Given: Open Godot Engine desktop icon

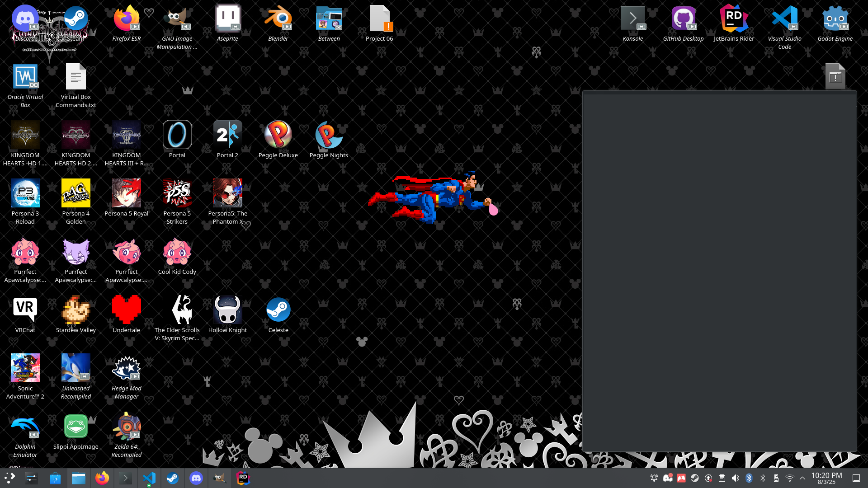Looking at the screenshot, I should tap(835, 19).
